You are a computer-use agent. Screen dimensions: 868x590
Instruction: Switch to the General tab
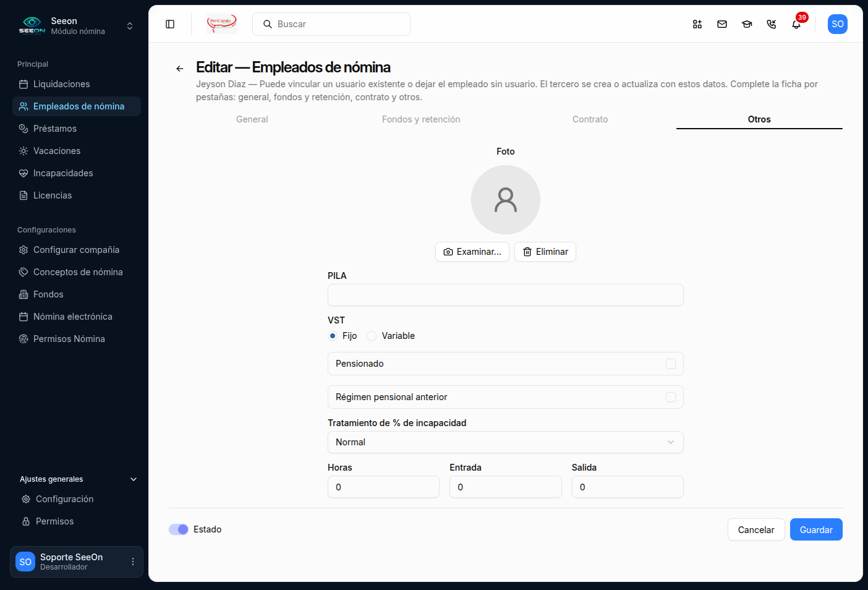252,119
